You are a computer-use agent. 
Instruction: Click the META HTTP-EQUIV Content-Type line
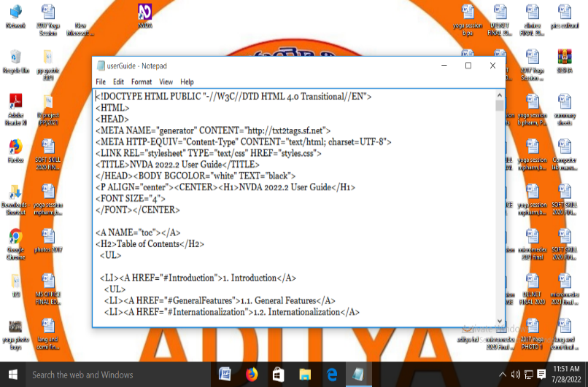244,142
